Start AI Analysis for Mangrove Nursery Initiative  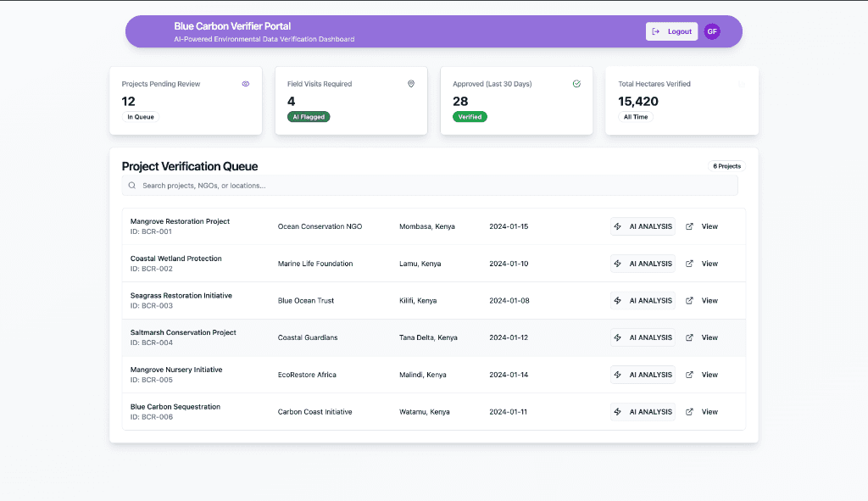(643, 375)
